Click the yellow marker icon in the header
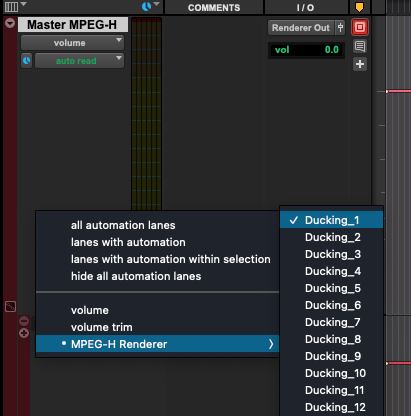 [359, 7]
